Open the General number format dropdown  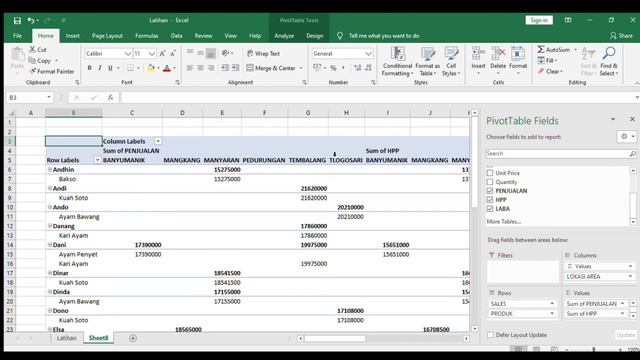(x=368, y=53)
